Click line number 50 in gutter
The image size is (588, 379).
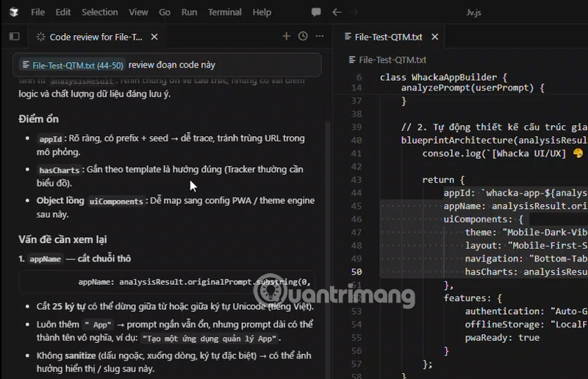356,272
